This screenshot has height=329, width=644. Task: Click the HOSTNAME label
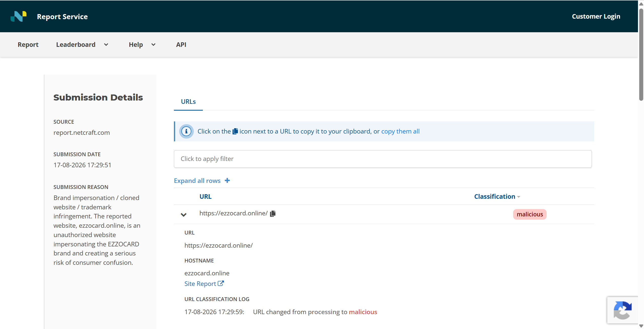(199, 260)
